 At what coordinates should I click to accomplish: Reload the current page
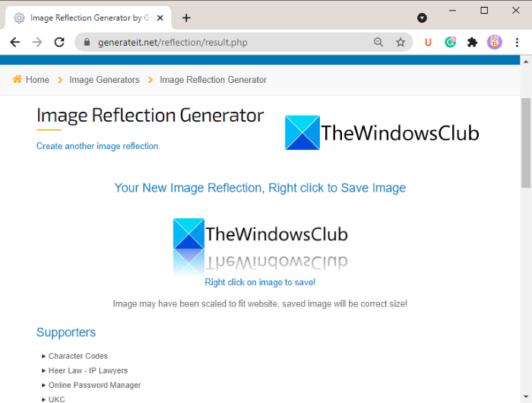pyautogui.click(x=59, y=43)
